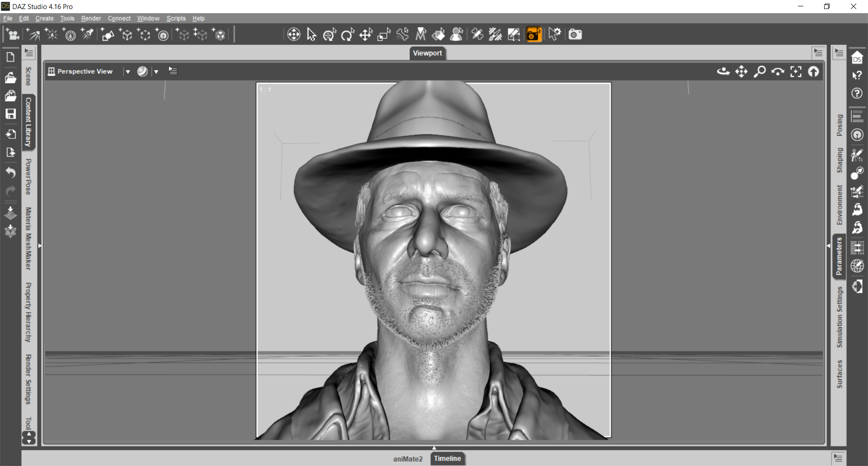Open the Viewport pane options menu
Viewport: 868px width, 466px height.
pos(818,52)
